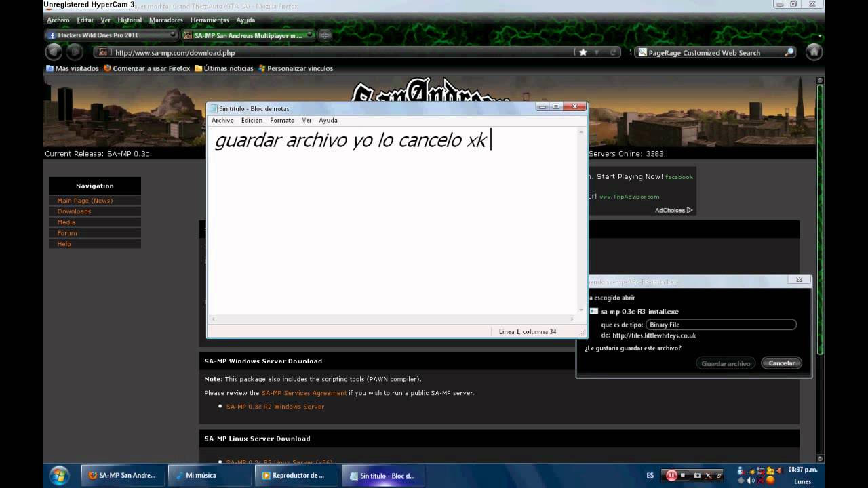Switch to Sin título Bloc de notas taskbar button
This screenshot has width=868, height=488.
tap(384, 476)
